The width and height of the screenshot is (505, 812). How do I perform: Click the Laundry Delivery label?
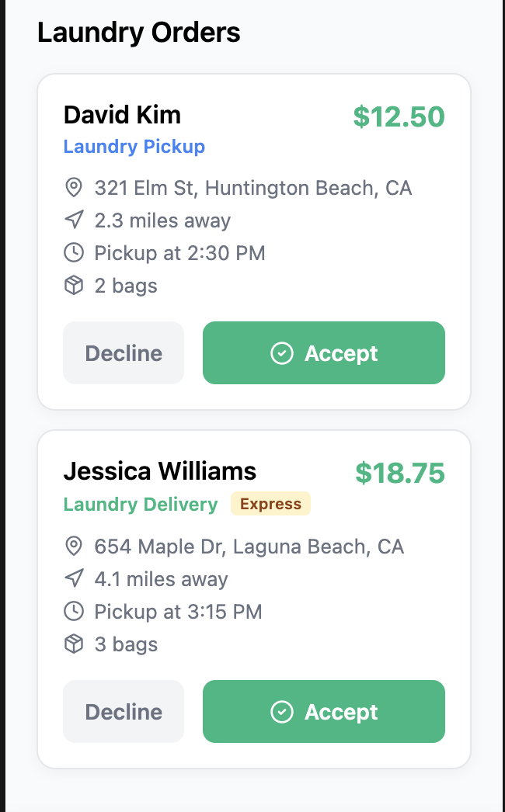(141, 505)
